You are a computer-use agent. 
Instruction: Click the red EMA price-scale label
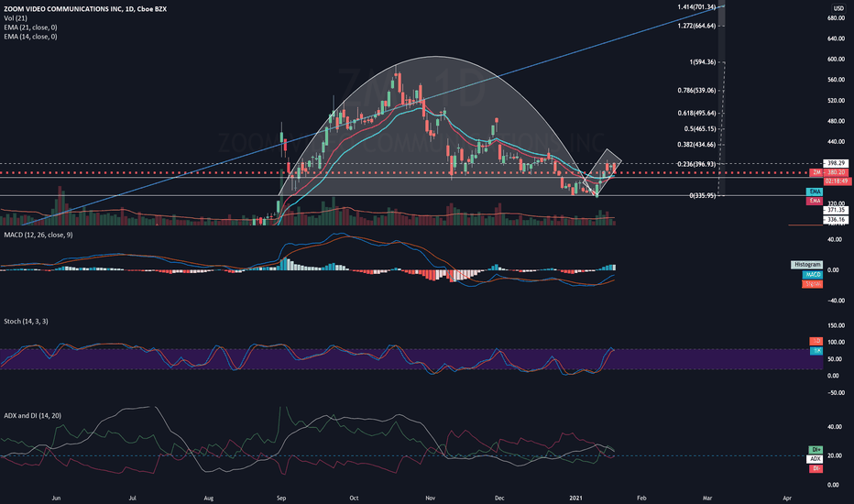815,201
